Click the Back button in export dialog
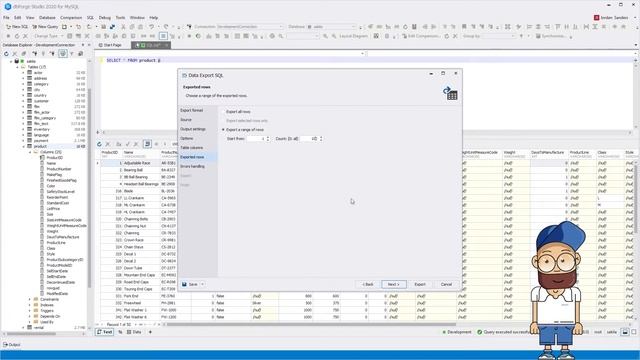The width and height of the screenshot is (640, 360). tap(367, 284)
